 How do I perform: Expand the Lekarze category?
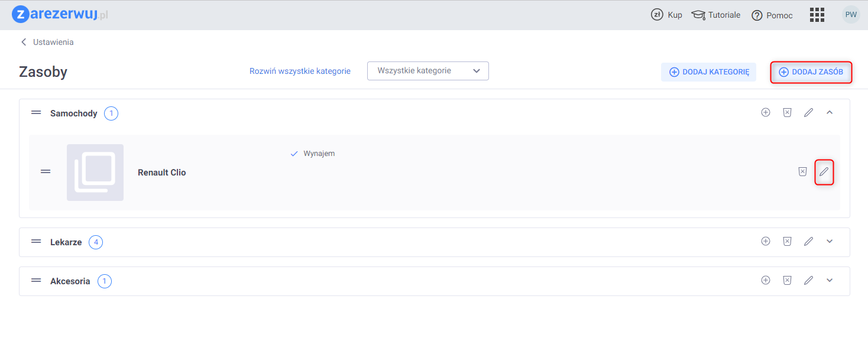click(x=830, y=241)
